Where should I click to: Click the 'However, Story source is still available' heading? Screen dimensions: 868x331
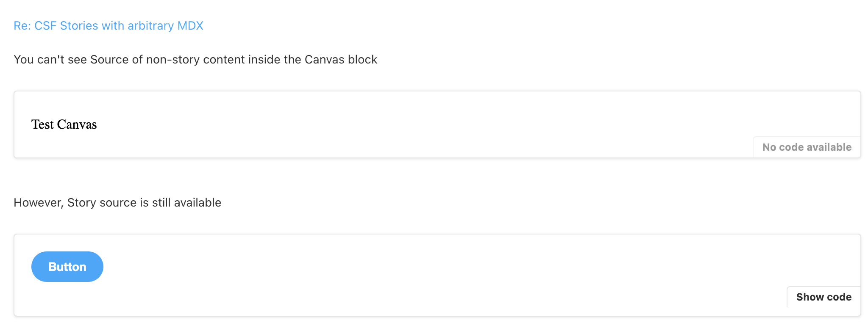(x=117, y=202)
